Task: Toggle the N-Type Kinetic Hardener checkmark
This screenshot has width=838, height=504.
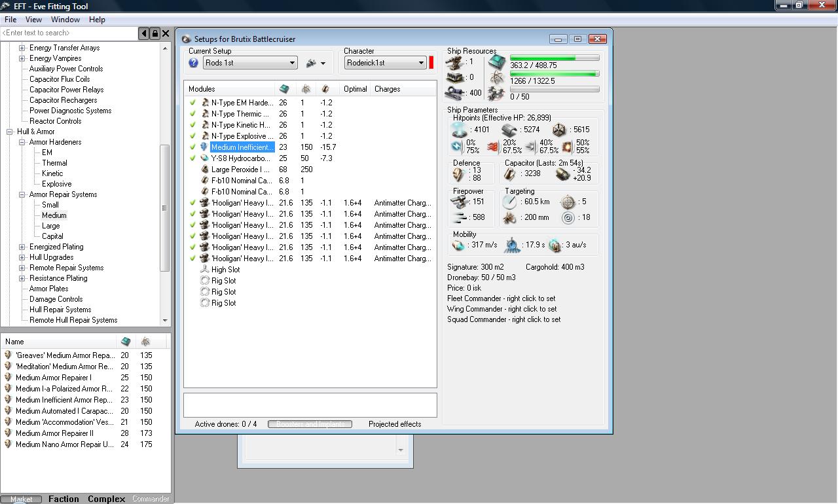Action: pos(193,125)
